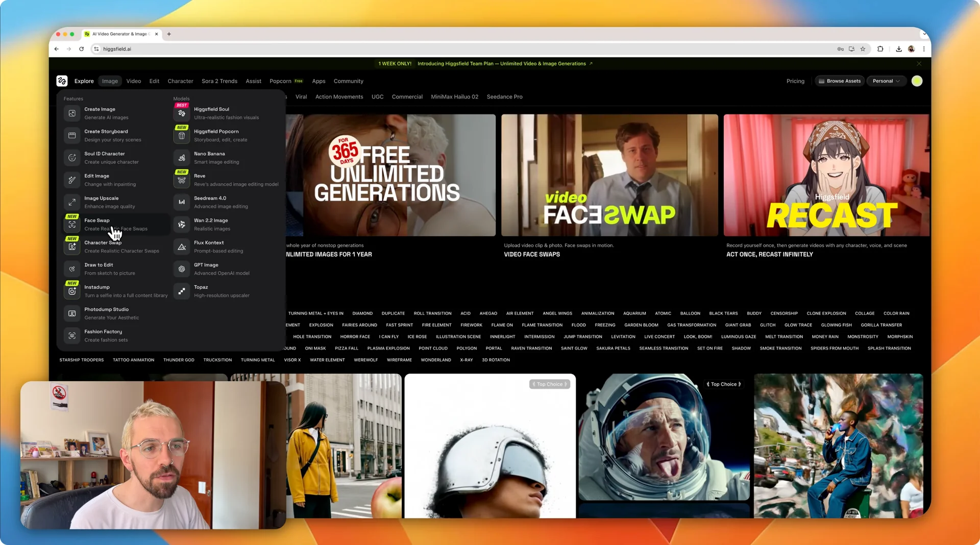The height and width of the screenshot is (545, 980).
Task: Open the Higgsfield Recast banner
Action: tap(826, 175)
